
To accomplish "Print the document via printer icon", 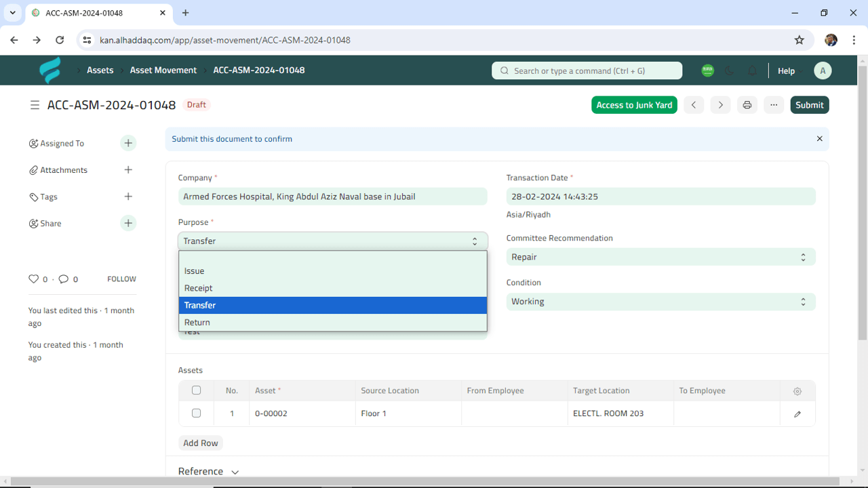I will pos(747,105).
